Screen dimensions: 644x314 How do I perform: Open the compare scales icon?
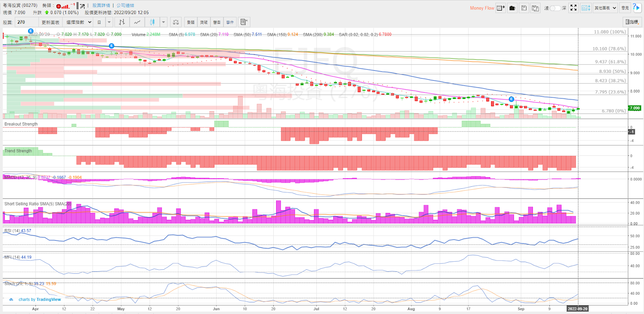[176, 22]
